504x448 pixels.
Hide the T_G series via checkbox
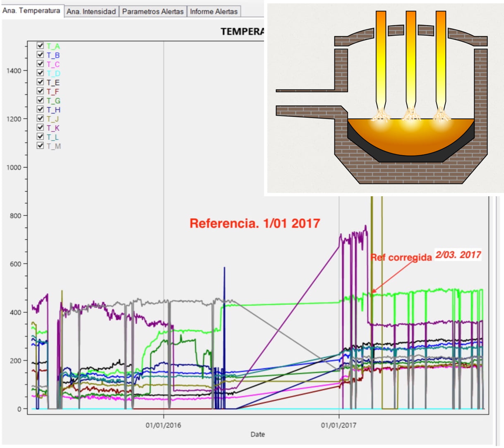(x=40, y=100)
